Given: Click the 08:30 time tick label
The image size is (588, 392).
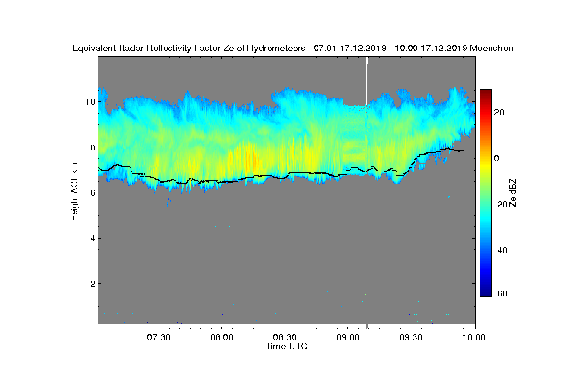Looking at the screenshot, I should pyautogui.click(x=285, y=337).
